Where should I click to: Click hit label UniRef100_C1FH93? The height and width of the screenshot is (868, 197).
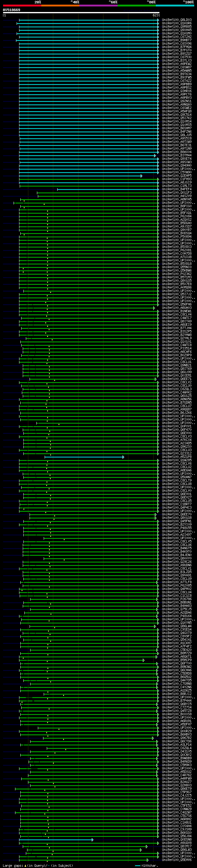pos(176,179)
